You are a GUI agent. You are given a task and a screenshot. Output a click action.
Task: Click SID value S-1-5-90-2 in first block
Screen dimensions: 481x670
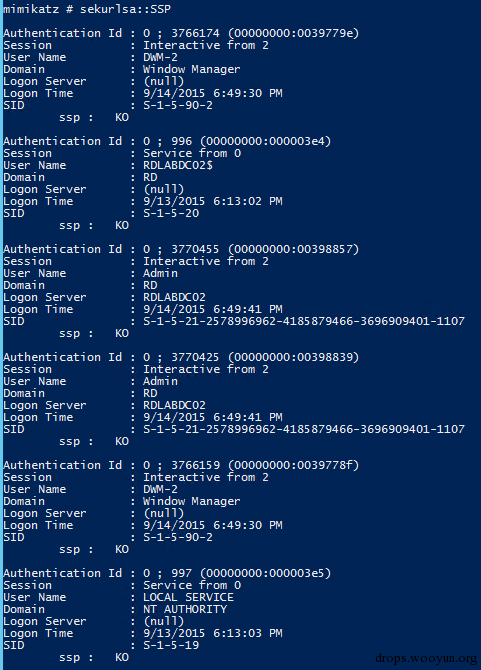click(x=178, y=105)
